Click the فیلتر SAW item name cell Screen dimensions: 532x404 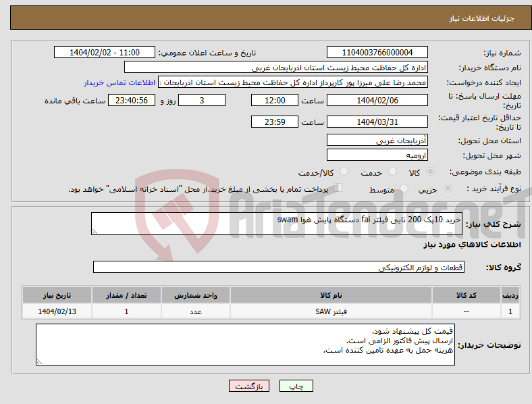[331, 311]
